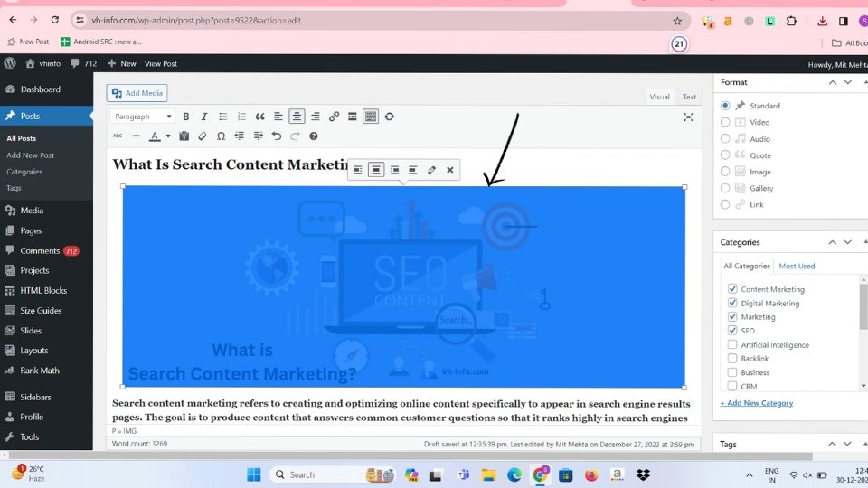Move Categories panel down
The height and width of the screenshot is (488, 868).
(x=847, y=242)
